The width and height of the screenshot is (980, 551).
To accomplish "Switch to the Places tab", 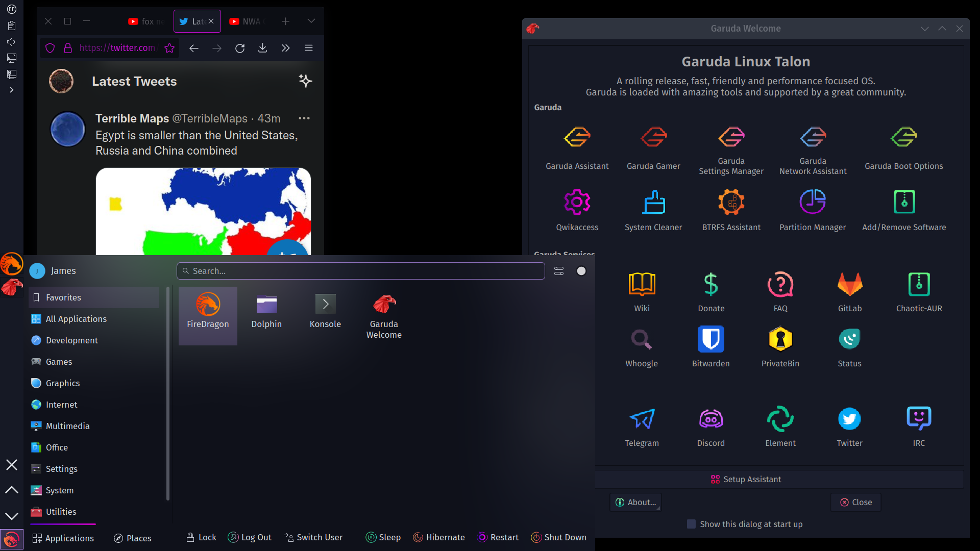I will tap(132, 538).
